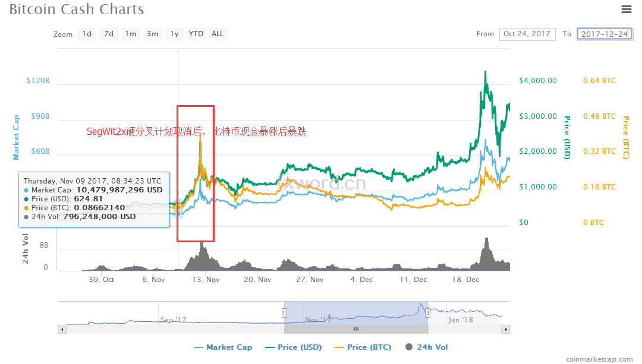
Task: Open the chart hamburger menu
Action: click(x=627, y=9)
